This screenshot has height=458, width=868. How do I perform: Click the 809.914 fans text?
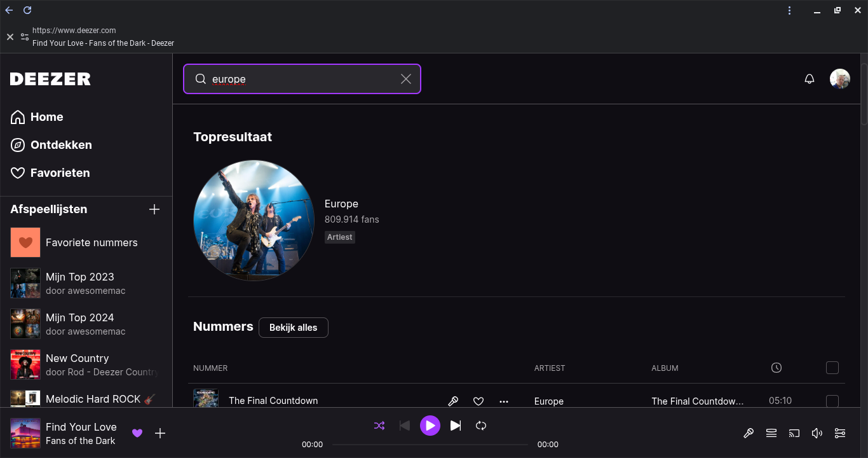pos(351,219)
